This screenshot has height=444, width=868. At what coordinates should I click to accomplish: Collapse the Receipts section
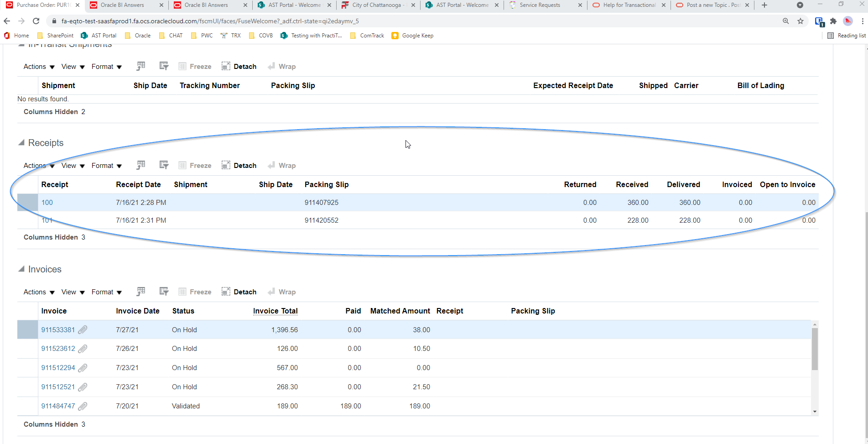tap(21, 142)
